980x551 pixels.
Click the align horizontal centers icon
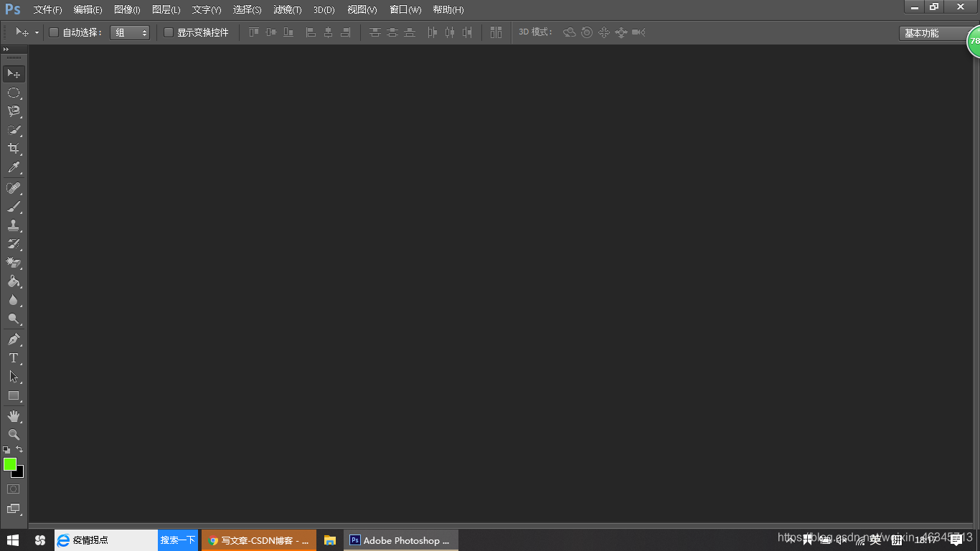(x=328, y=32)
